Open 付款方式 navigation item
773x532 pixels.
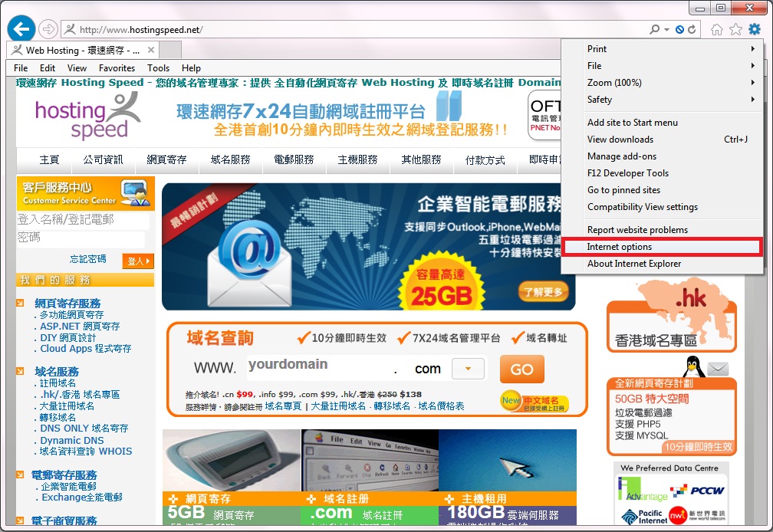485,160
